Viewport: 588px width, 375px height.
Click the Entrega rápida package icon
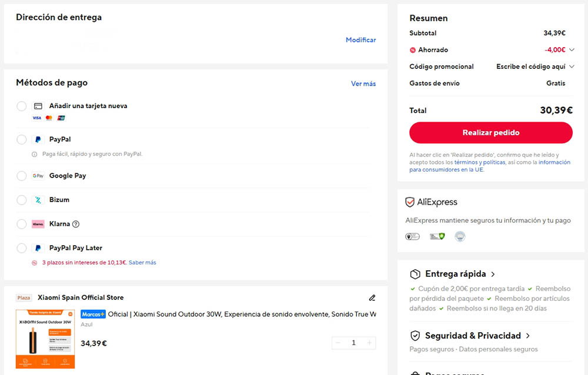pyautogui.click(x=415, y=274)
